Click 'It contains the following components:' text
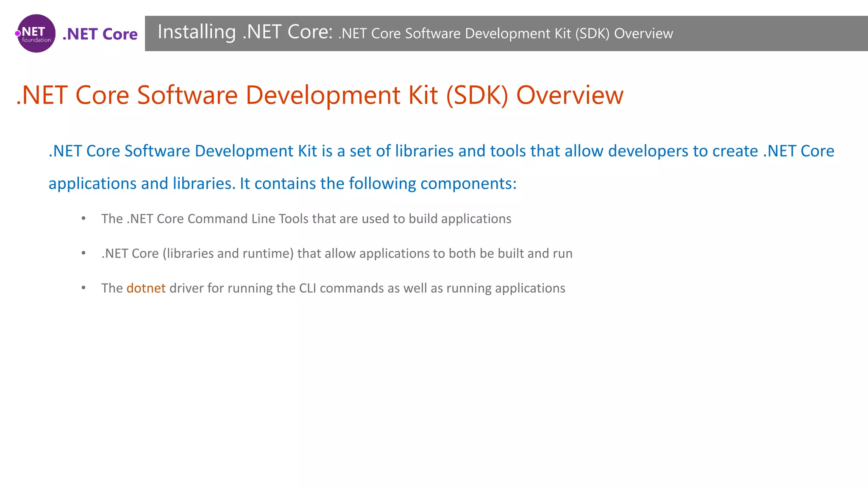 click(378, 183)
